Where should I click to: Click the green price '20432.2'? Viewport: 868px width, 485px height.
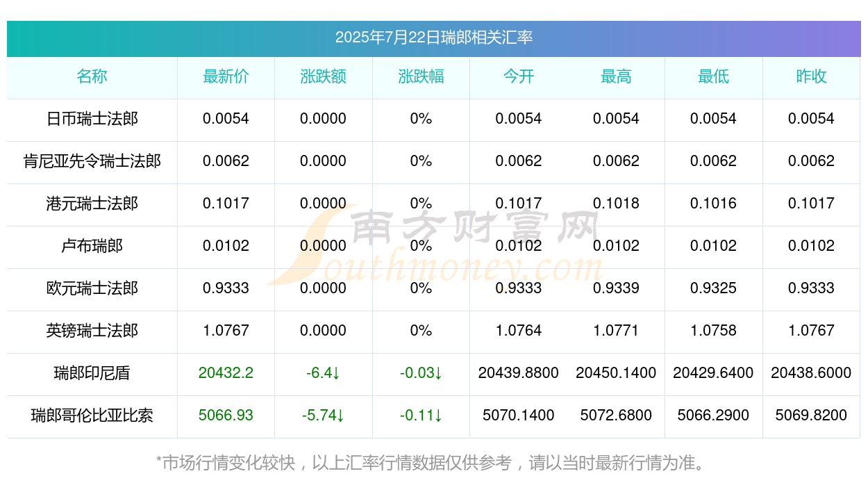click(226, 373)
